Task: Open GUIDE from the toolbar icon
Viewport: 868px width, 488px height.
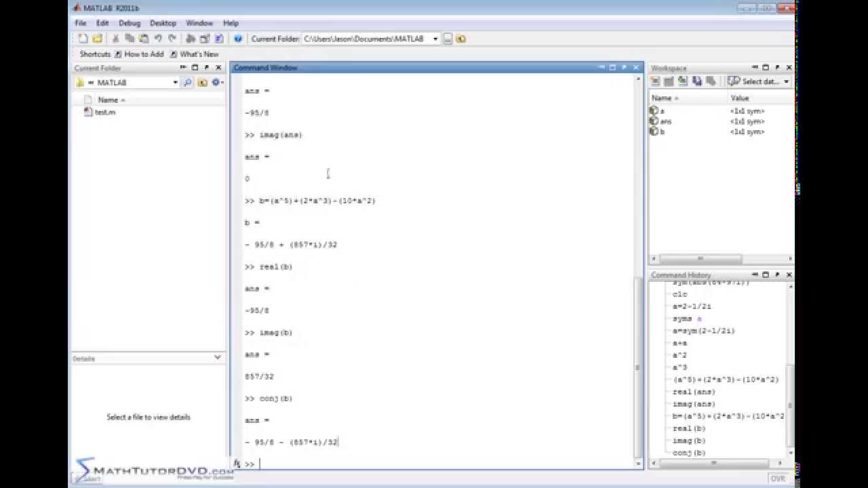Action: [x=205, y=39]
